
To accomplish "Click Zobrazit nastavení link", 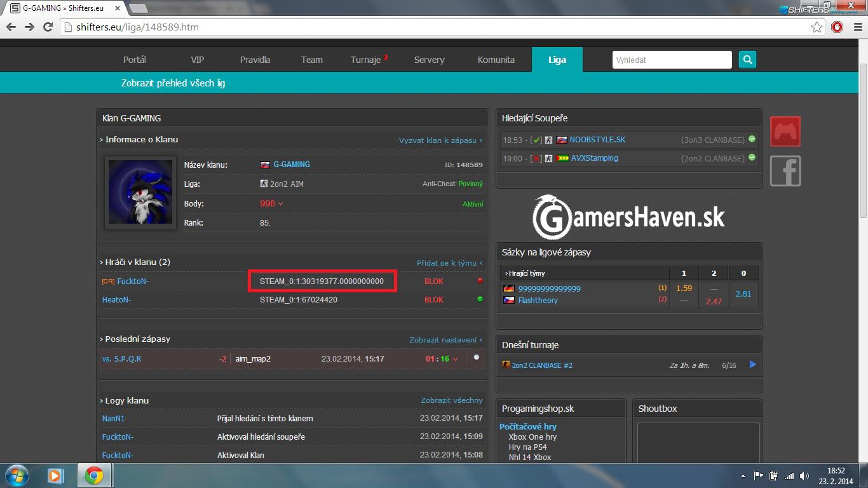I will point(446,340).
